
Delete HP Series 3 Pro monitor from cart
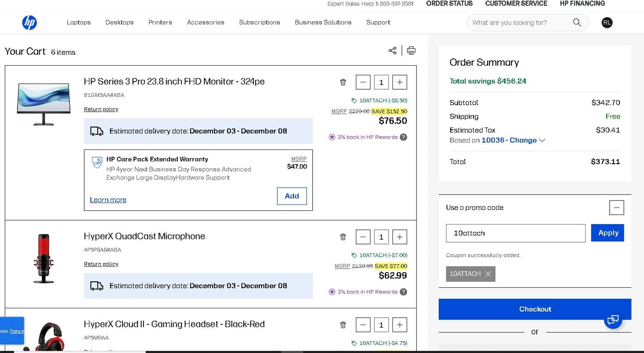[x=343, y=82]
